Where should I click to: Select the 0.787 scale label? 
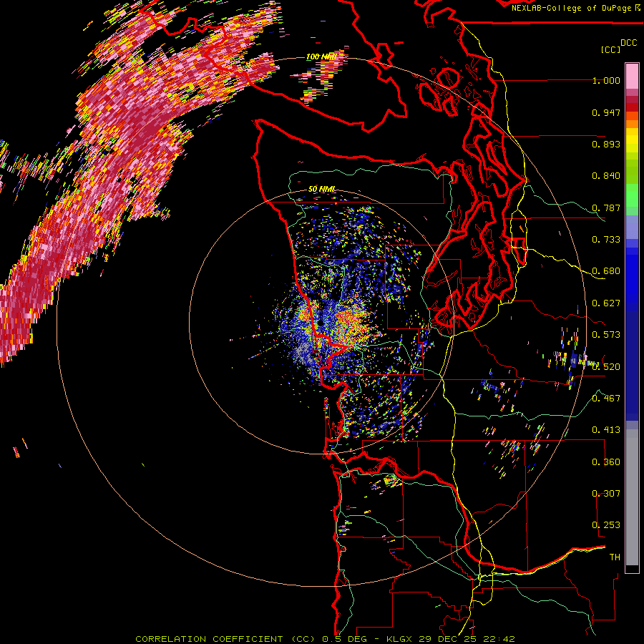(606, 208)
